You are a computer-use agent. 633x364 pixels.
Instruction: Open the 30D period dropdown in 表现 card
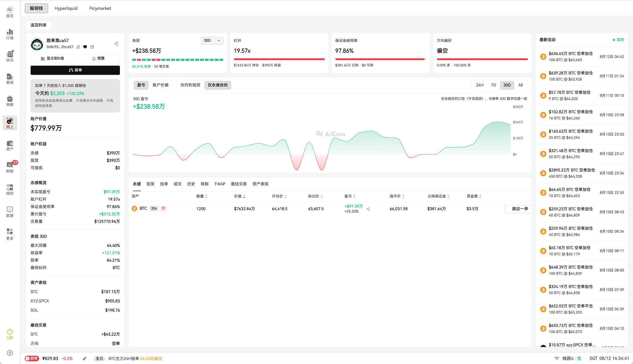tap(212, 40)
